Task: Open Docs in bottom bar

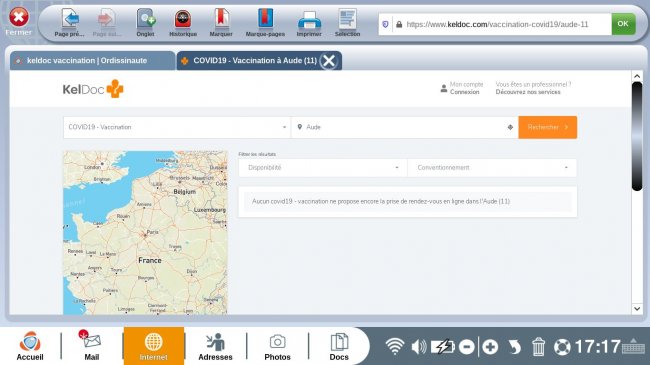Action: (x=339, y=346)
